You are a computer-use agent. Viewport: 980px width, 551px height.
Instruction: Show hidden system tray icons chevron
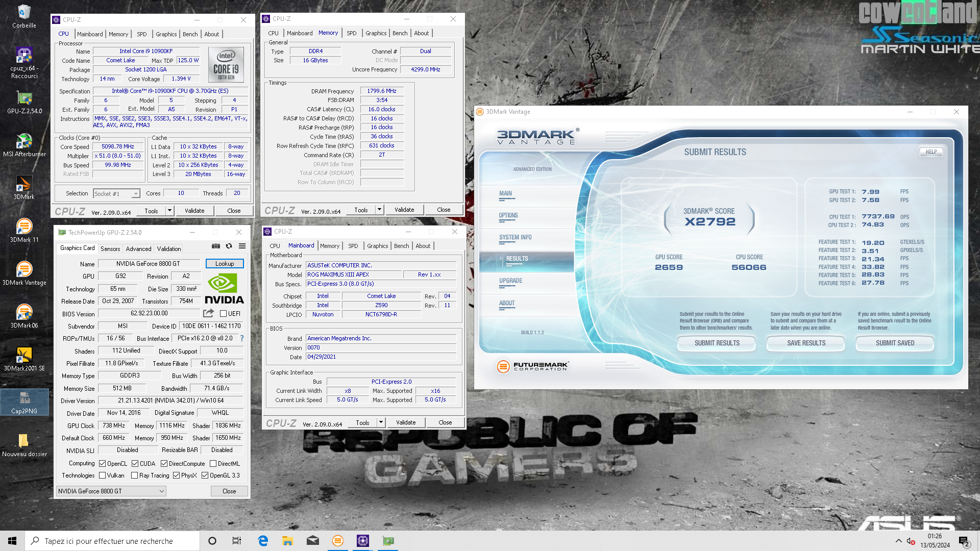[x=898, y=541]
